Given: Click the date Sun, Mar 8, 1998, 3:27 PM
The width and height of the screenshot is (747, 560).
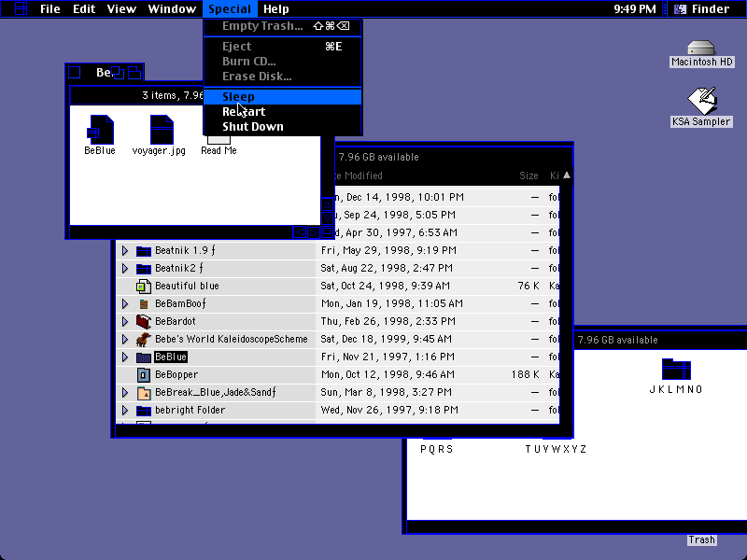Looking at the screenshot, I should (x=386, y=393).
